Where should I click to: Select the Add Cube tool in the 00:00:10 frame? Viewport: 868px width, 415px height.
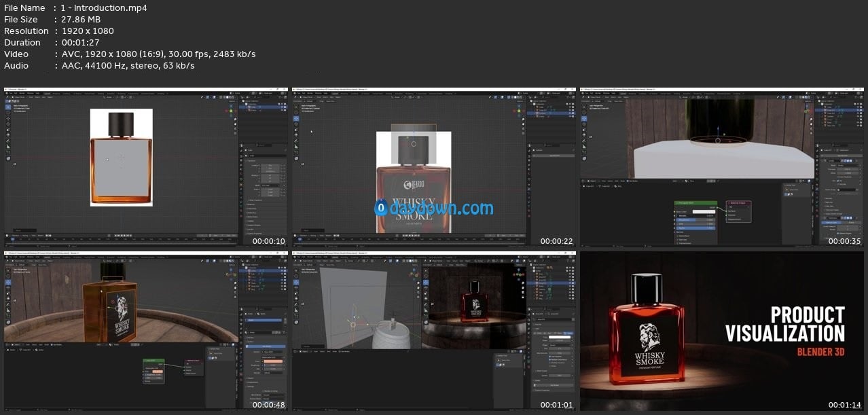[8, 159]
